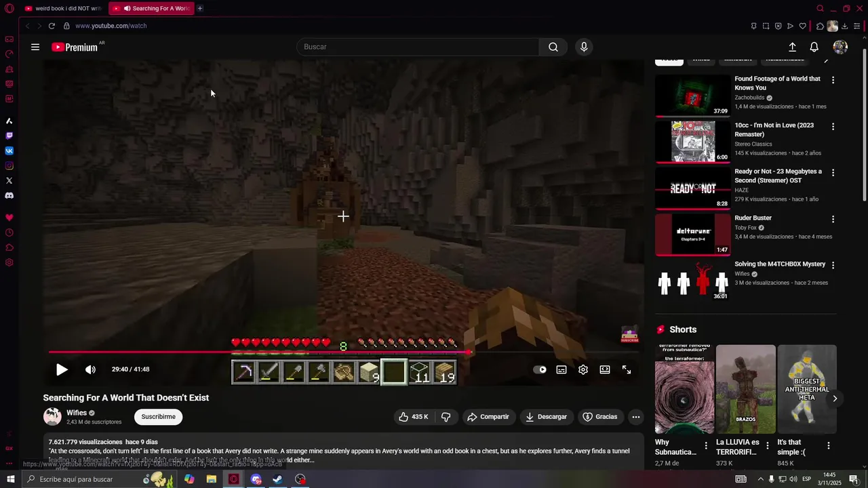The image size is (868, 488).
Task: Click the Compartir share button
Action: (488, 417)
